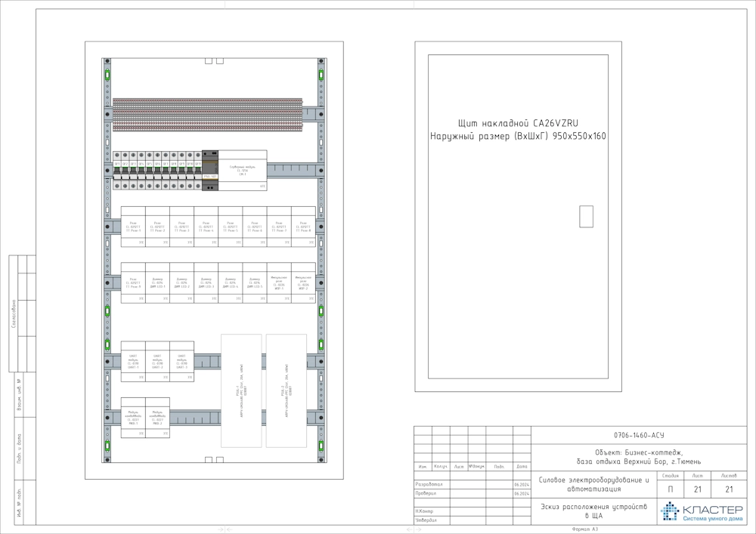Click the door handle on enclosure front view
This screenshot has height=534, width=756.
[586, 216]
